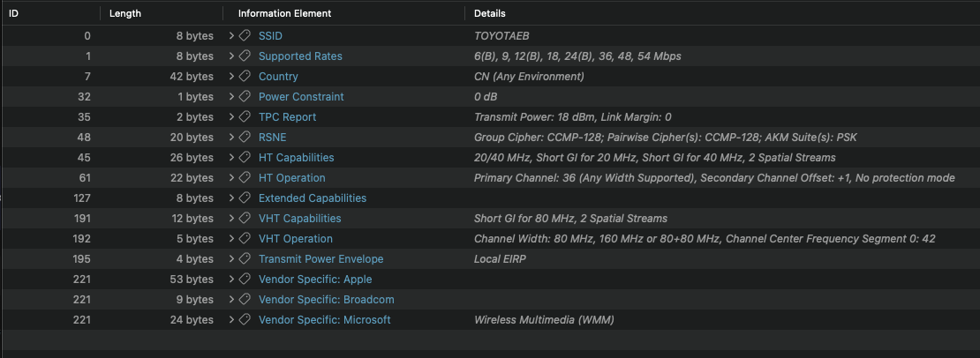The height and width of the screenshot is (358, 980).
Task: Sort by the Length column header
Action: (124, 14)
